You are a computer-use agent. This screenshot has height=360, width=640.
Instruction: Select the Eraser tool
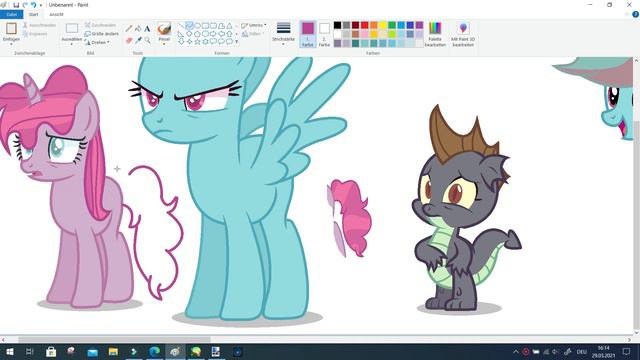pos(129,40)
